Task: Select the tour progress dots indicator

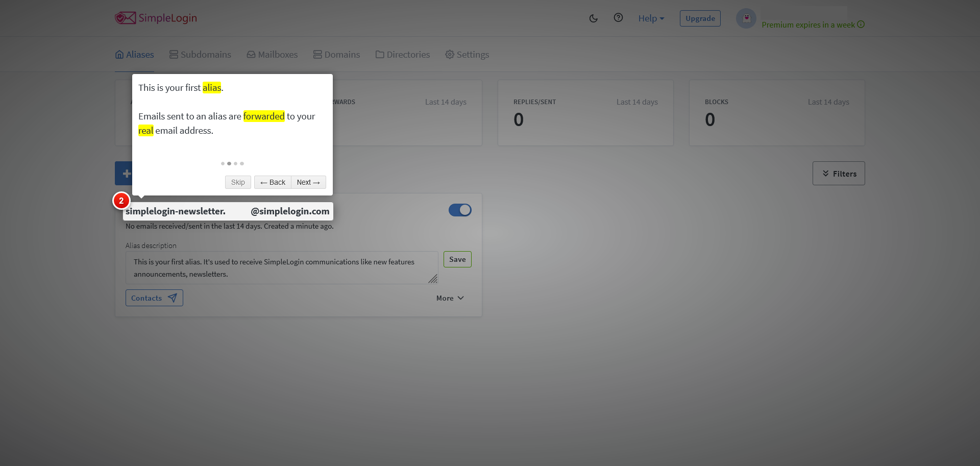Action: click(232, 164)
